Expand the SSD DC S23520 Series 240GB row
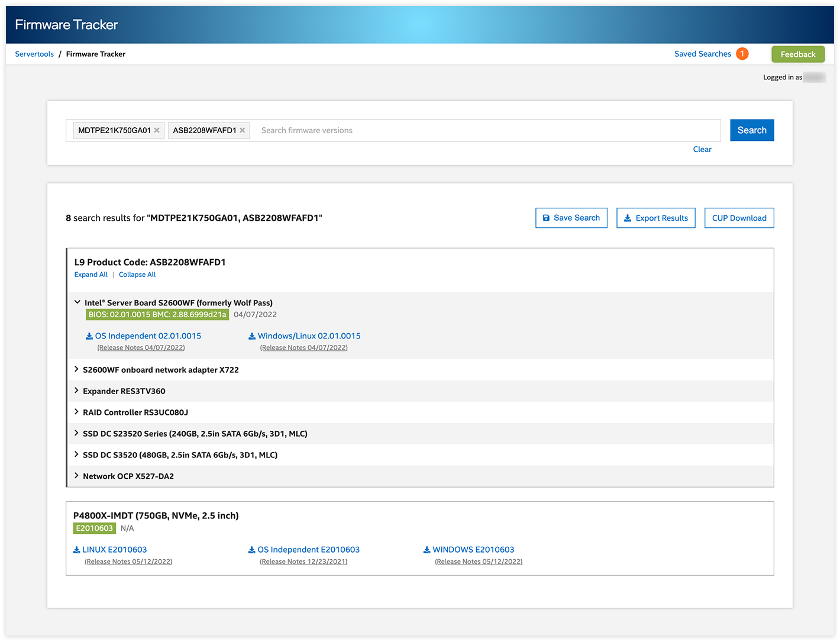The height and width of the screenshot is (642, 840). (x=76, y=433)
